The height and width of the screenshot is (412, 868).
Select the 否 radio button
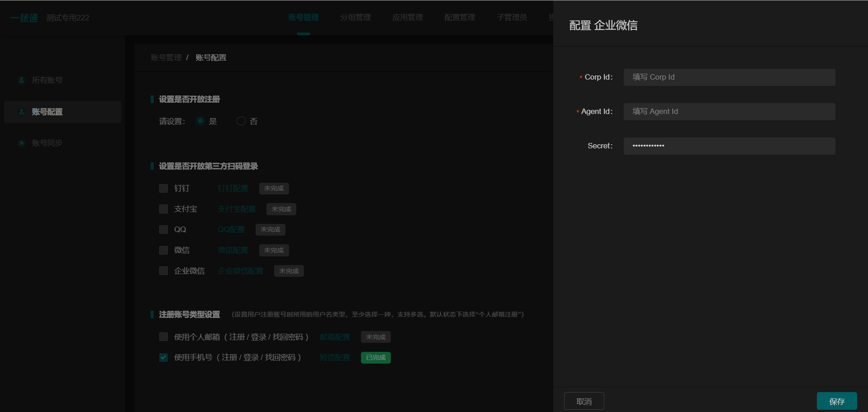pyautogui.click(x=241, y=121)
